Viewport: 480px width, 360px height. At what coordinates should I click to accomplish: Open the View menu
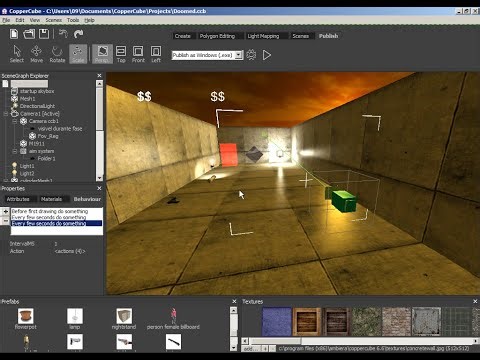35,20
